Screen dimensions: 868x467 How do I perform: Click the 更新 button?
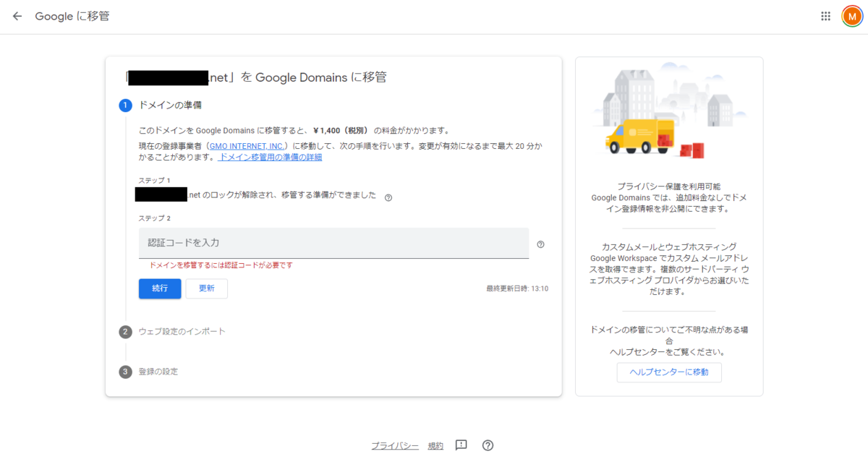[207, 288]
